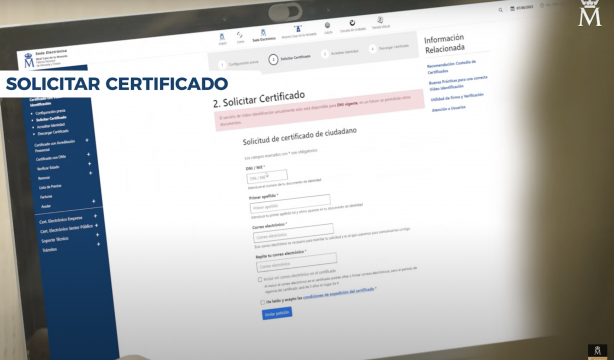Click into the Primer apellido input field
Screen dimensions: 614x360
pyautogui.click(x=290, y=204)
